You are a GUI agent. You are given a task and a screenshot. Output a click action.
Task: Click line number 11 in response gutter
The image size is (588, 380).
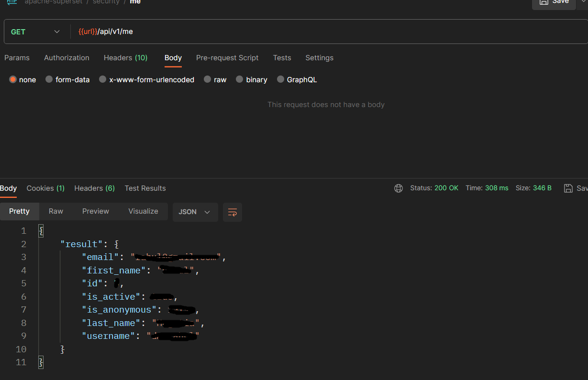click(21, 362)
